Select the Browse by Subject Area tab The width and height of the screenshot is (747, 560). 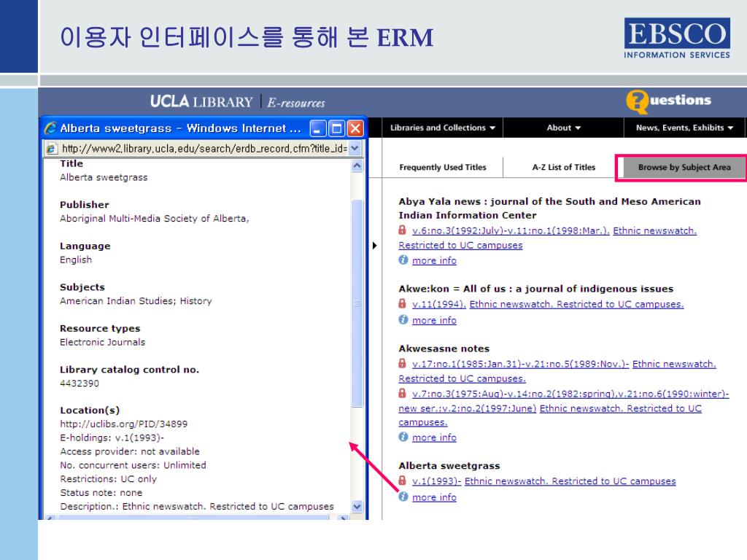click(x=684, y=167)
